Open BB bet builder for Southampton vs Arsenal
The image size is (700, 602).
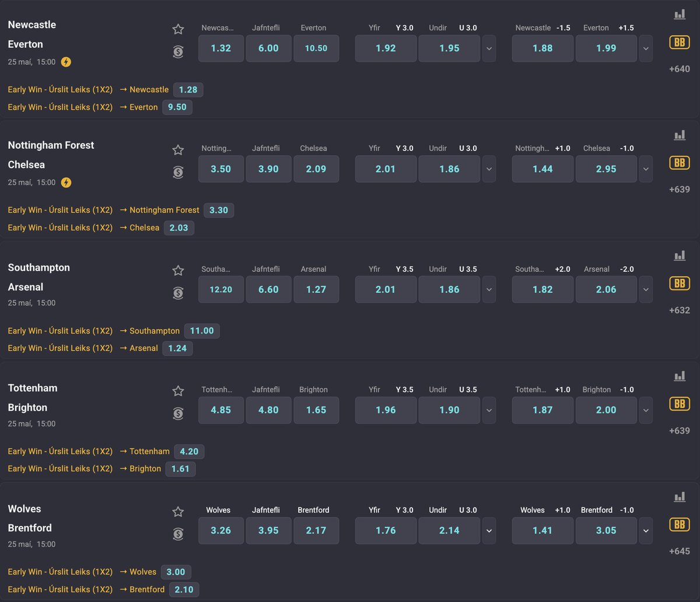tap(680, 283)
